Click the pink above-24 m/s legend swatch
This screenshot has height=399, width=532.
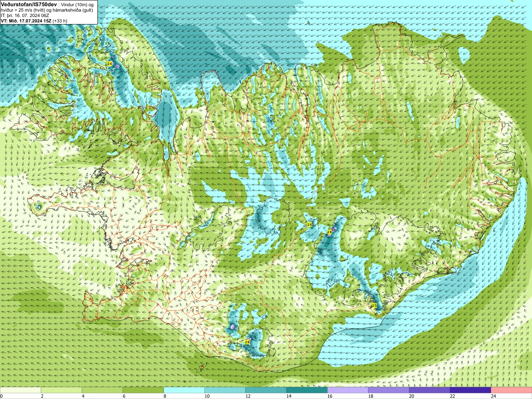point(512,390)
